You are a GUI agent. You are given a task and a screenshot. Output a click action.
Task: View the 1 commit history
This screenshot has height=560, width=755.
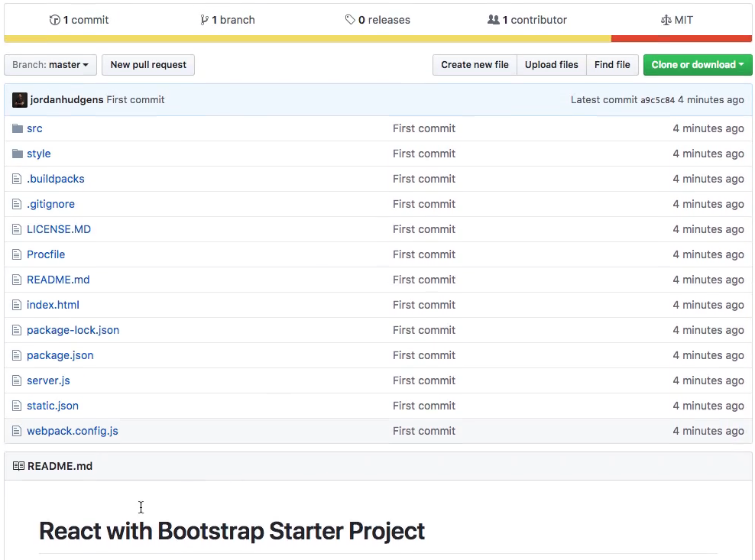coord(79,20)
